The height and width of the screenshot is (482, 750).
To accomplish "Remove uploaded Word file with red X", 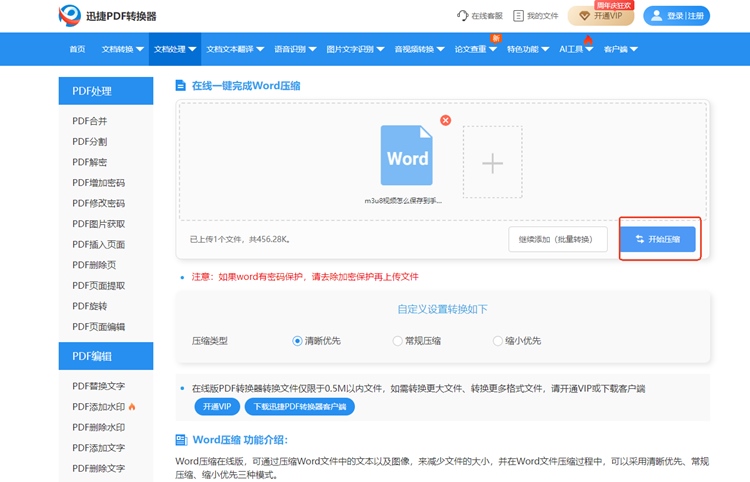I will pyautogui.click(x=445, y=120).
